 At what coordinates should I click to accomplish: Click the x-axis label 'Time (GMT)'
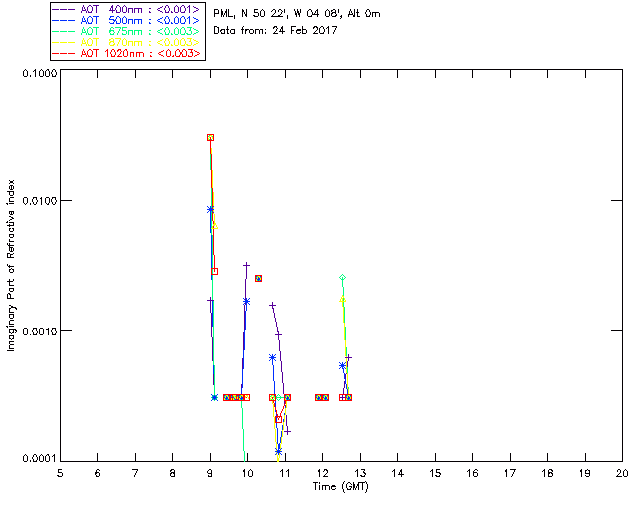coord(340,487)
